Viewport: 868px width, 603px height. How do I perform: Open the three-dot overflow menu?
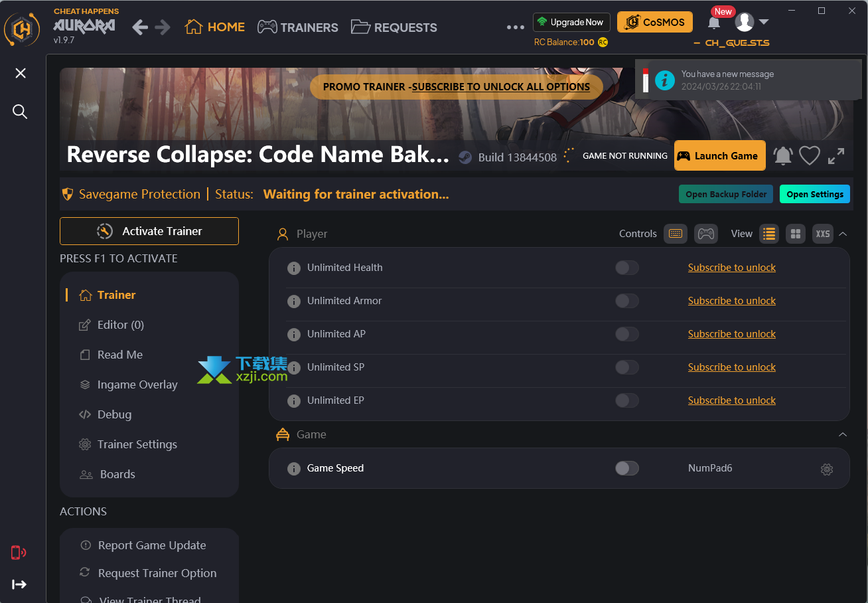click(516, 27)
